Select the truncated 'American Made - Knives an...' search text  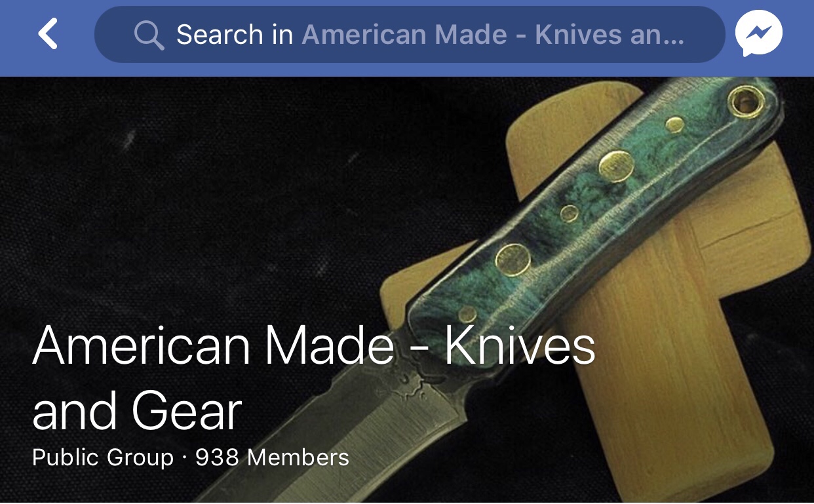(x=493, y=35)
